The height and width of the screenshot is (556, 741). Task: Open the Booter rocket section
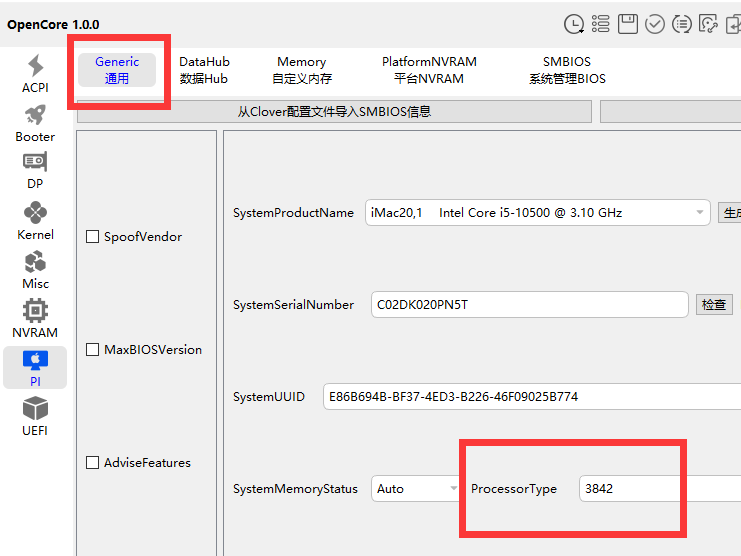tap(35, 124)
